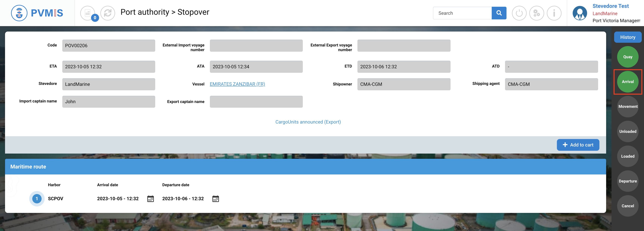Click the refresh icon in header

(x=107, y=13)
